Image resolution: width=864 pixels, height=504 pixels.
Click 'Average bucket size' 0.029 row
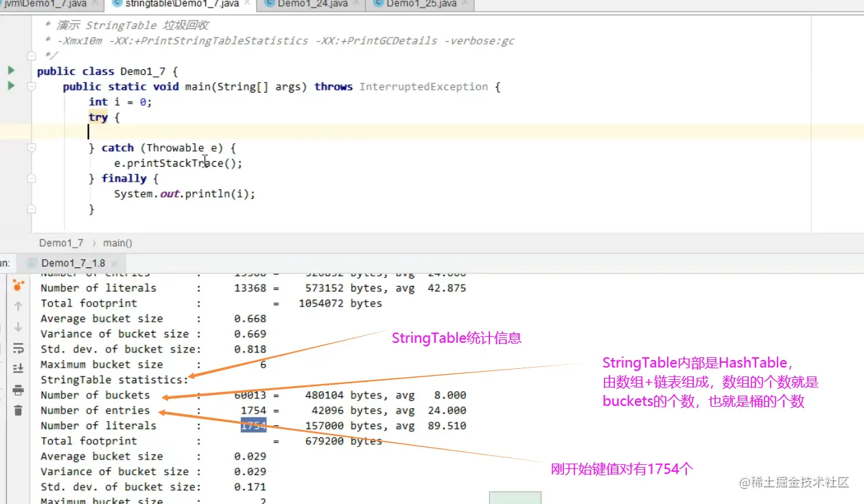click(x=153, y=456)
